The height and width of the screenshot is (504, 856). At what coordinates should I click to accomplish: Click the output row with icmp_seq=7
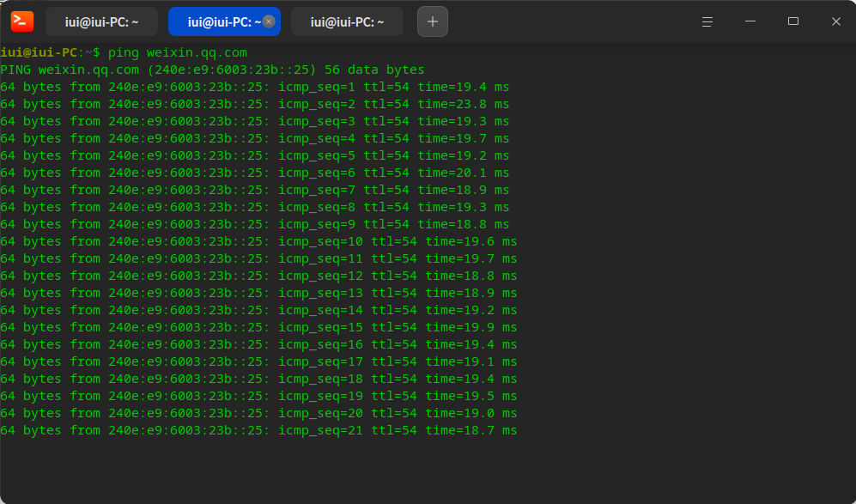[254, 190]
